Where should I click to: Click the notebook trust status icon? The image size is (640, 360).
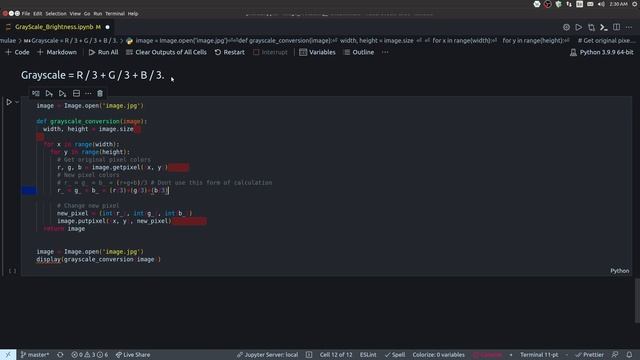(x=309, y=355)
